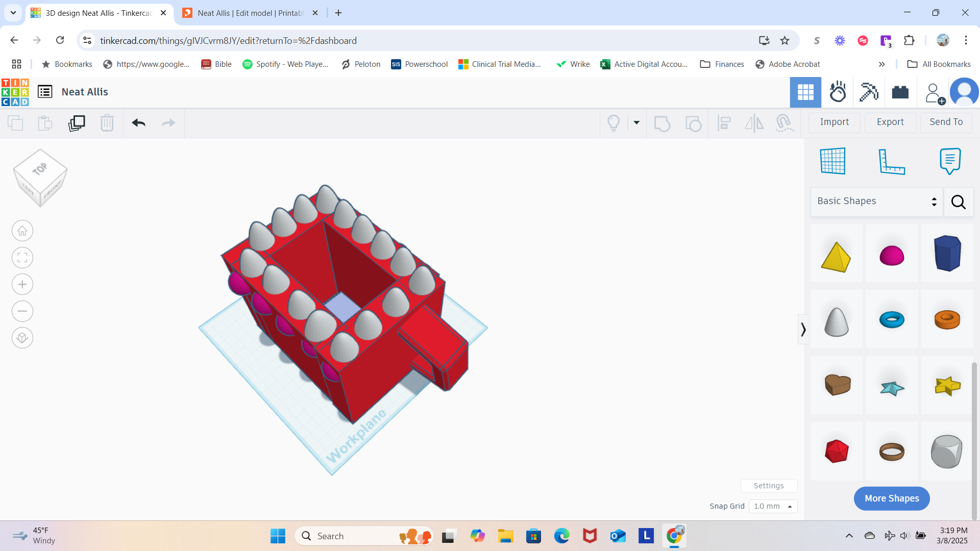Open the Import menu

pos(834,122)
